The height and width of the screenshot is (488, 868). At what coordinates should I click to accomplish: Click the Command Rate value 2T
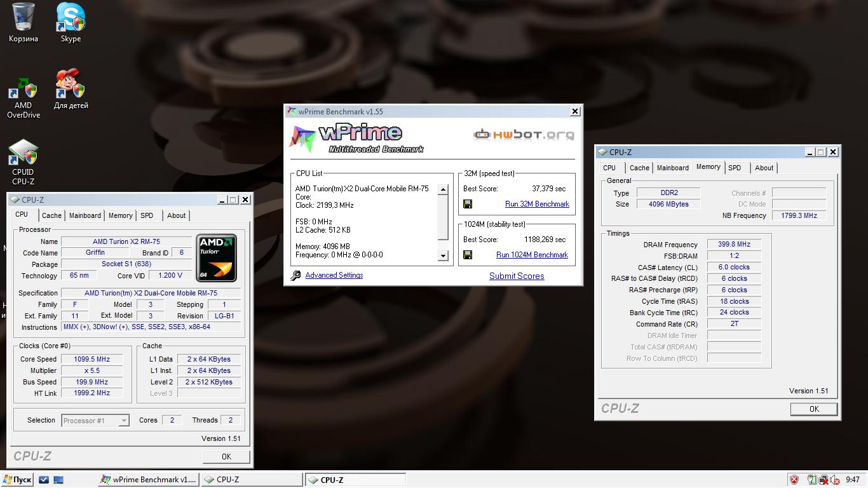point(734,323)
